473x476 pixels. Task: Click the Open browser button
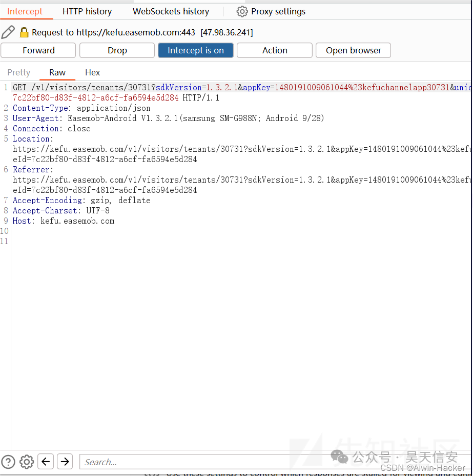[x=353, y=50]
